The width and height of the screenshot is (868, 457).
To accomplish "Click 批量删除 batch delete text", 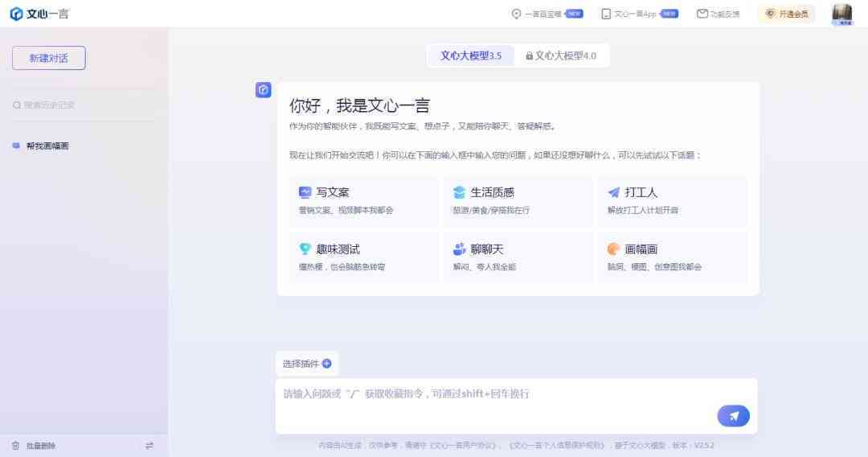I will [x=41, y=446].
